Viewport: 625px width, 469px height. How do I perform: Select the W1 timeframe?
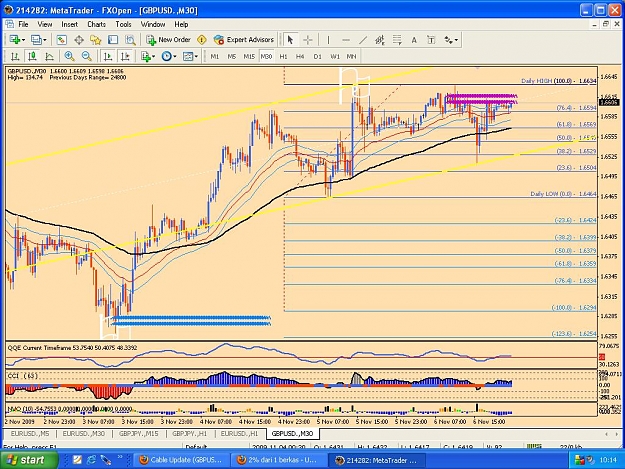[335, 57]
